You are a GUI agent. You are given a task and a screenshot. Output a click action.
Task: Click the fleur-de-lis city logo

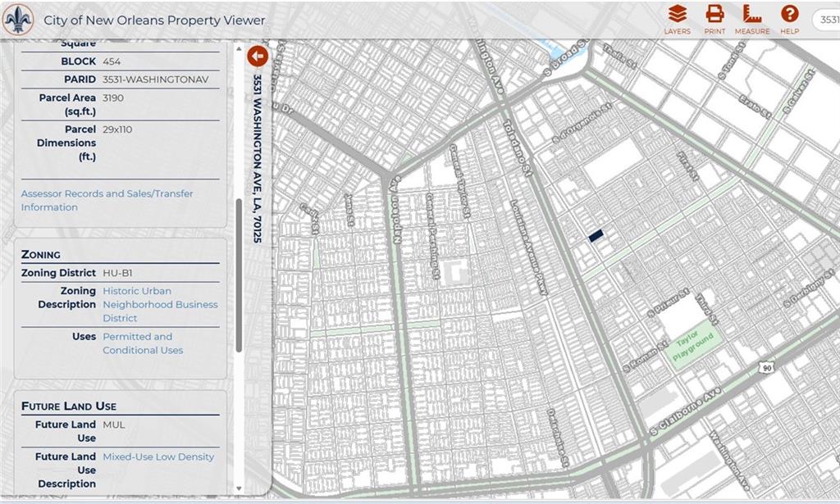click(18, 20)
